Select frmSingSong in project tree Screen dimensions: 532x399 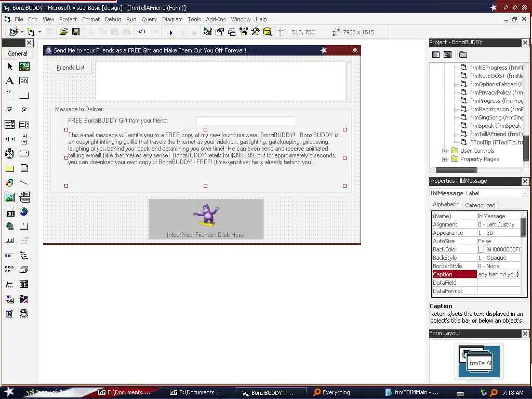(x=493, y=117)
